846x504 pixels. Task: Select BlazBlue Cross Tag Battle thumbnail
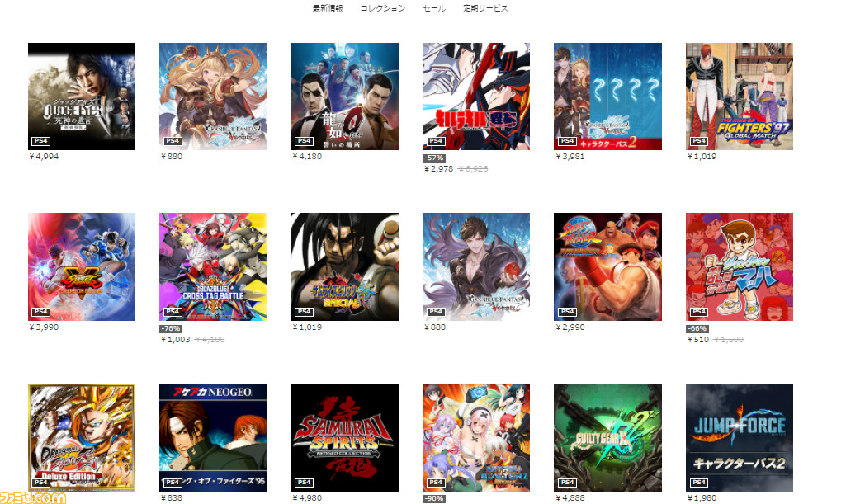click(x=213, y=266)
